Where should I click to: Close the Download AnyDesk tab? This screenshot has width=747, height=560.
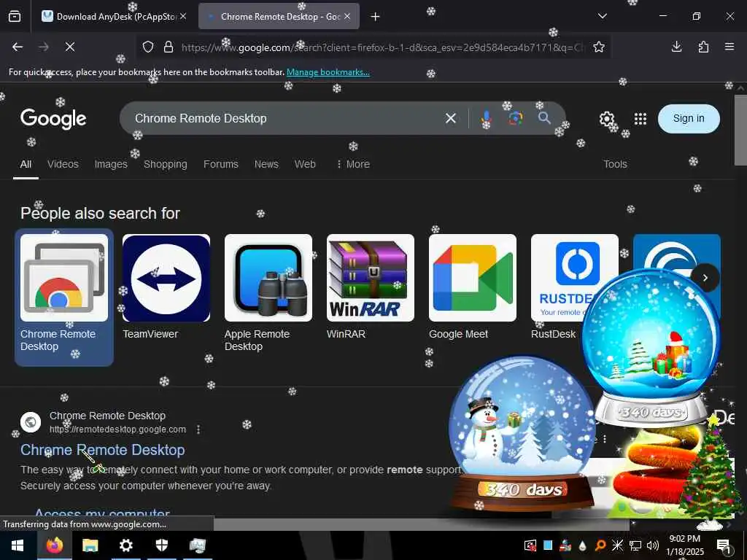183,17
